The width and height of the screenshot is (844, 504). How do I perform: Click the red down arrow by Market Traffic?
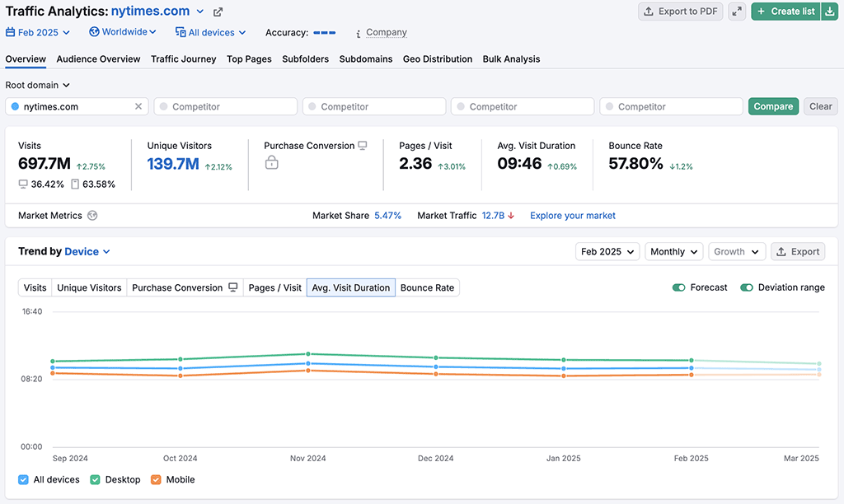[x=511, y=216]
